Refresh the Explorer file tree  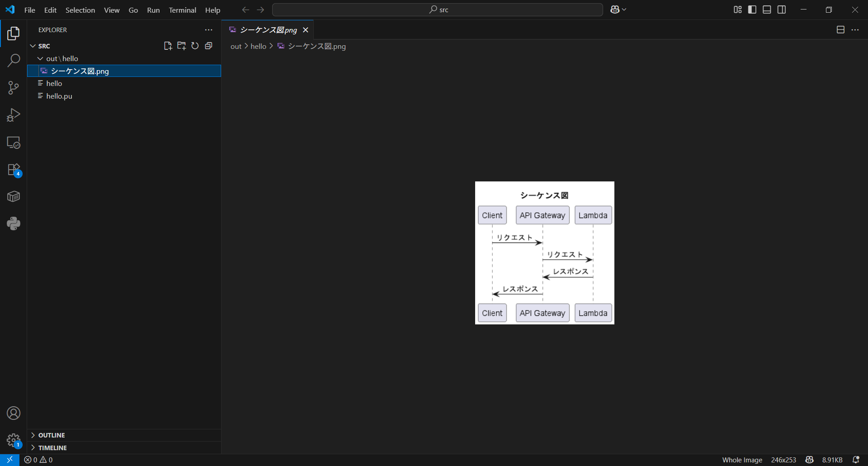(x=195, y=46)
